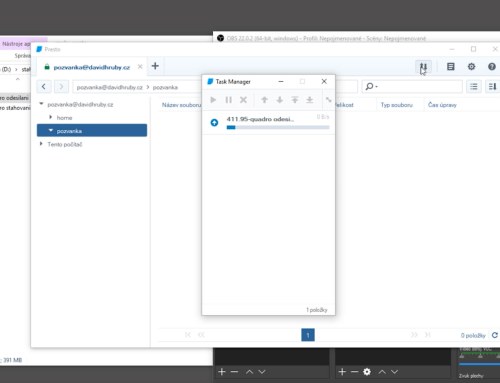Go forward with the right navigation arrow
This screenshot has height=383, width=500.
[x=61, y=87]
